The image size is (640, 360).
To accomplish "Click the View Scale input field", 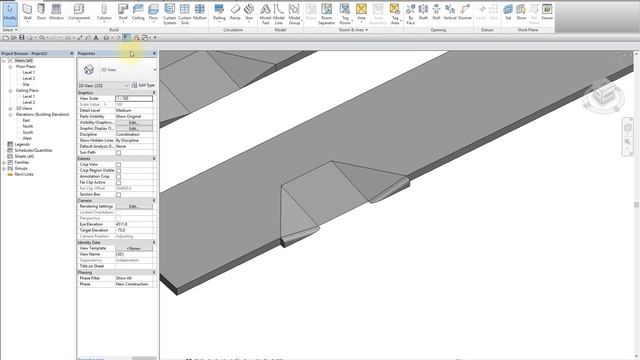I will tap(134, 98).
